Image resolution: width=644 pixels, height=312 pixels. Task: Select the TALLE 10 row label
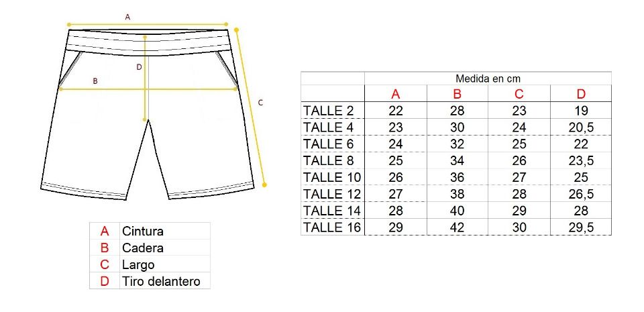point(332,177)
